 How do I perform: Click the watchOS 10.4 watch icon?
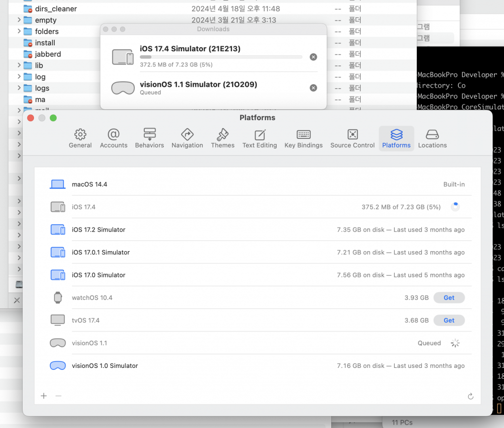58,298
